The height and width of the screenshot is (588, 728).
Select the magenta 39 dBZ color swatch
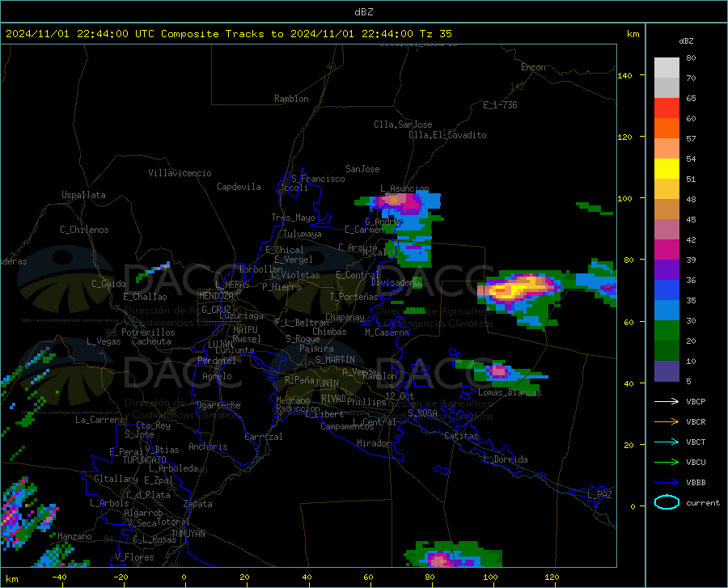coord(667,250)
